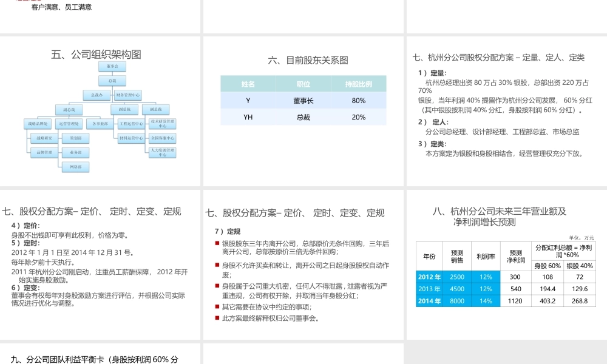The image size is (607, 364).
Task: Select the 副总裁 box under 总裁办
Action: [69, 109]
